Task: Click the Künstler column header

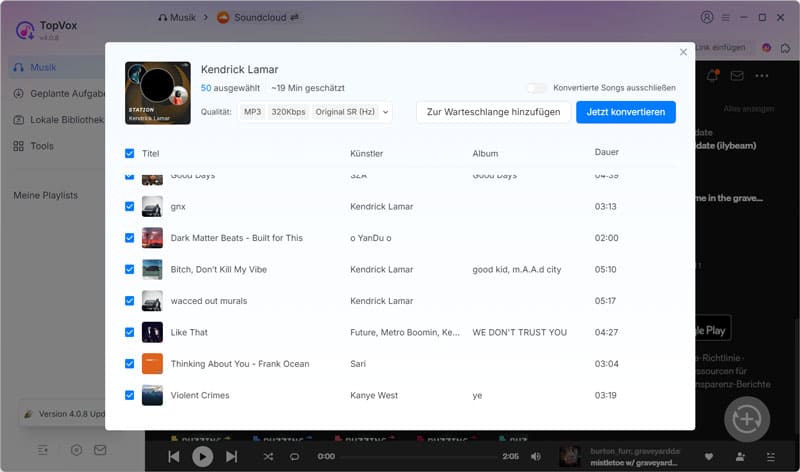Action: [x=366, y=154]
